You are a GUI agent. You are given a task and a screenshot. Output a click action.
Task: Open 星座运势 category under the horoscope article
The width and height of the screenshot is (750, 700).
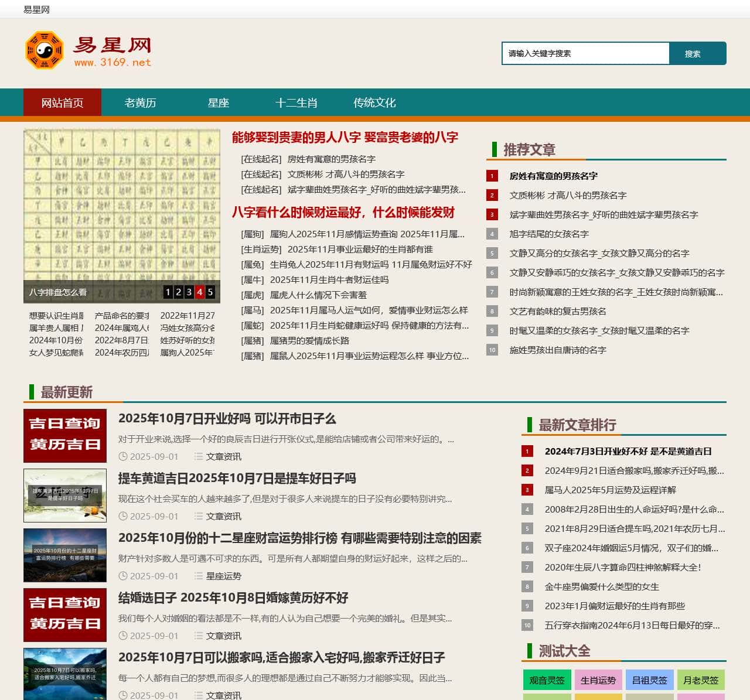coord(223,576)
